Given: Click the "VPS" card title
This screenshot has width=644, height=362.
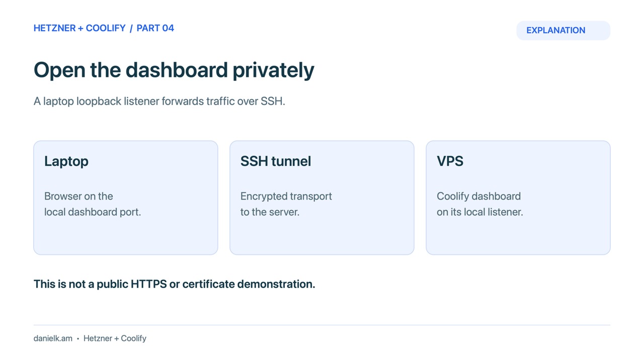Looking at the screenshot, I should (450, 161).
